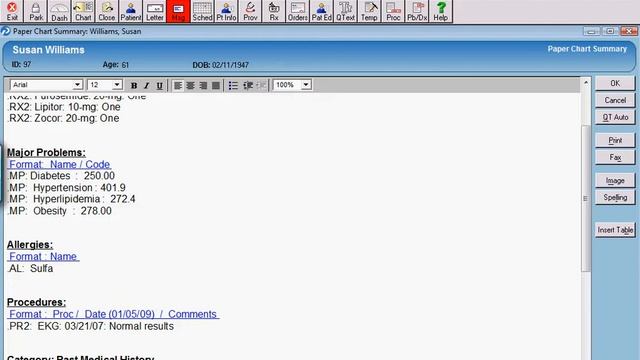Open the 100% zoom dropdown
The image size is (640, 360).
(306, 85)
